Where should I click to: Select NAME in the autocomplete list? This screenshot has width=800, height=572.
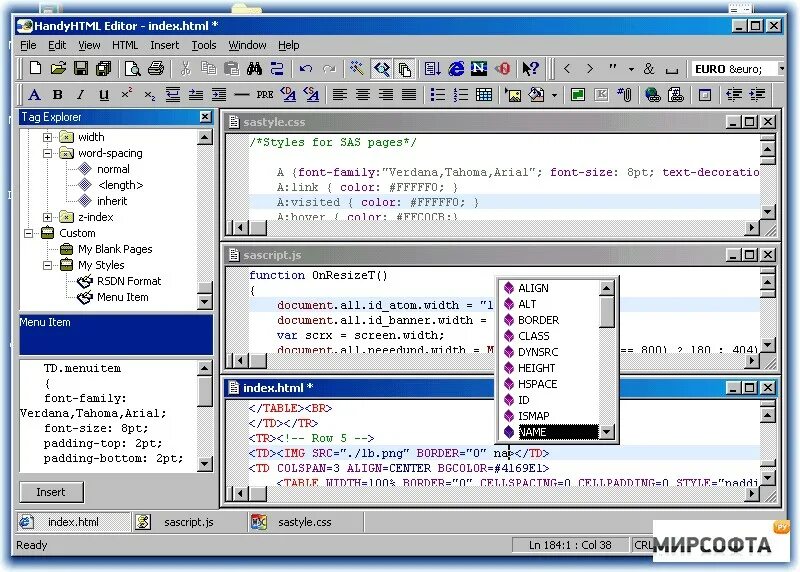pyautogui.click(x=557, y=432)
